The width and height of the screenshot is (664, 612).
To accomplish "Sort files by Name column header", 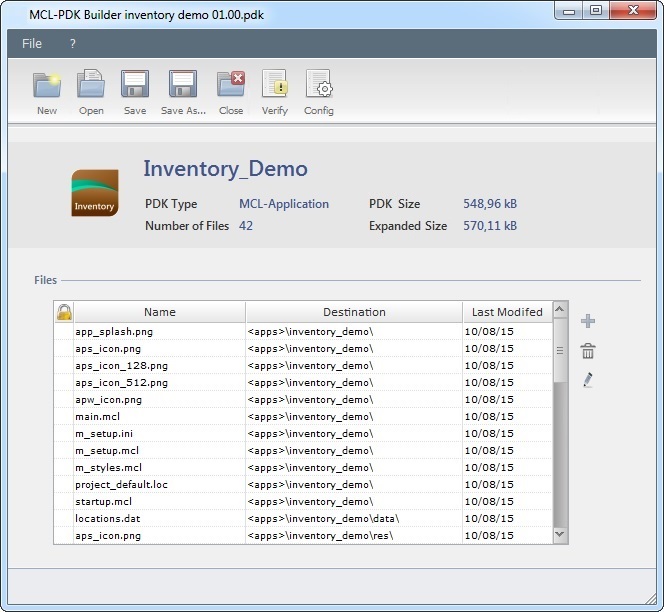I will [x=159, y=312].
